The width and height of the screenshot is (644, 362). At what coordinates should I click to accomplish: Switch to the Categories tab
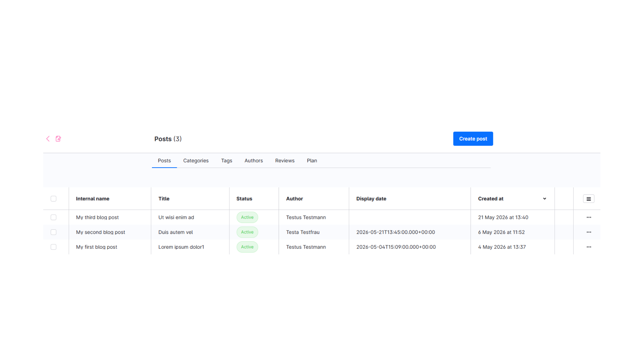pos(196,161)
